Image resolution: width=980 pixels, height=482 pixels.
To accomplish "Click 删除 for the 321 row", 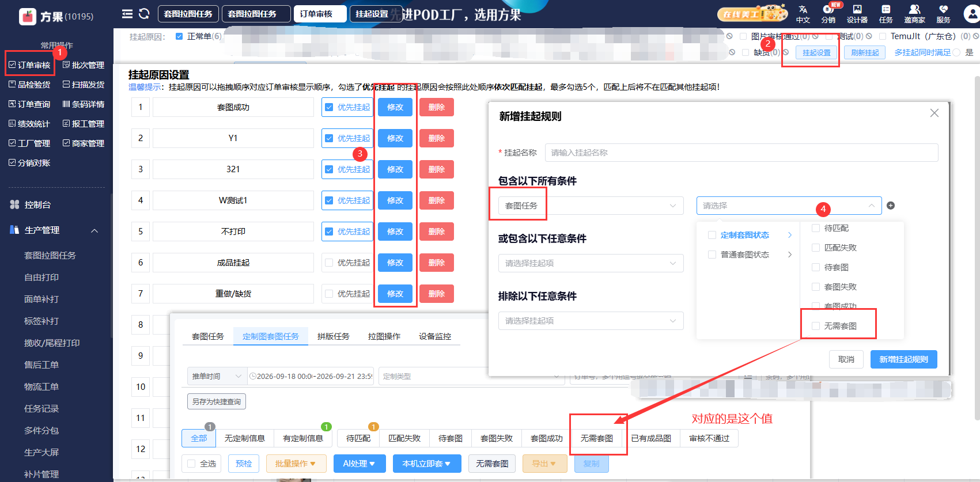I will click(437, 169).
